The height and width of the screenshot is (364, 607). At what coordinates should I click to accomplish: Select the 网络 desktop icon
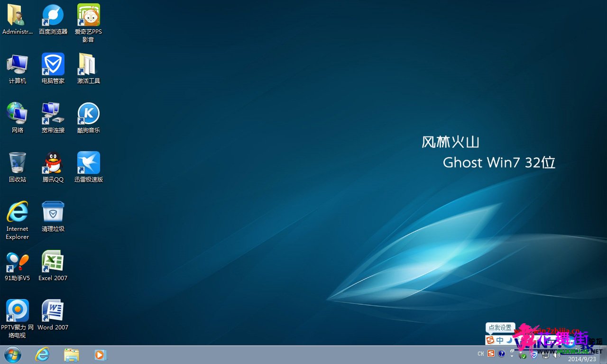[x=18, y=118]
